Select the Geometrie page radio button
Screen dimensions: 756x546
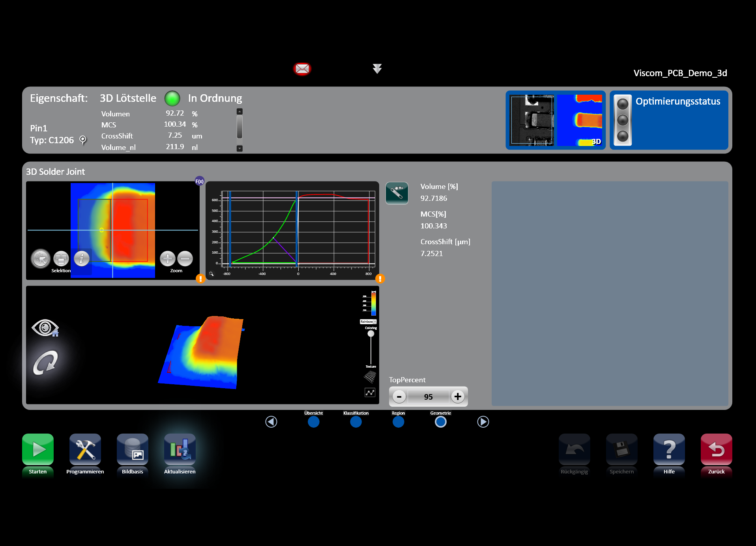pos(440,422)
